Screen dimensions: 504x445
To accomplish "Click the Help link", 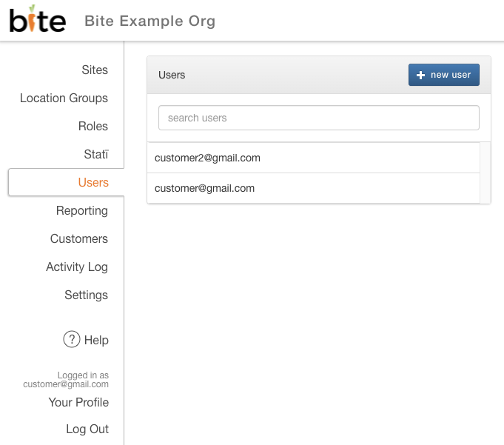I will (96, 340).
